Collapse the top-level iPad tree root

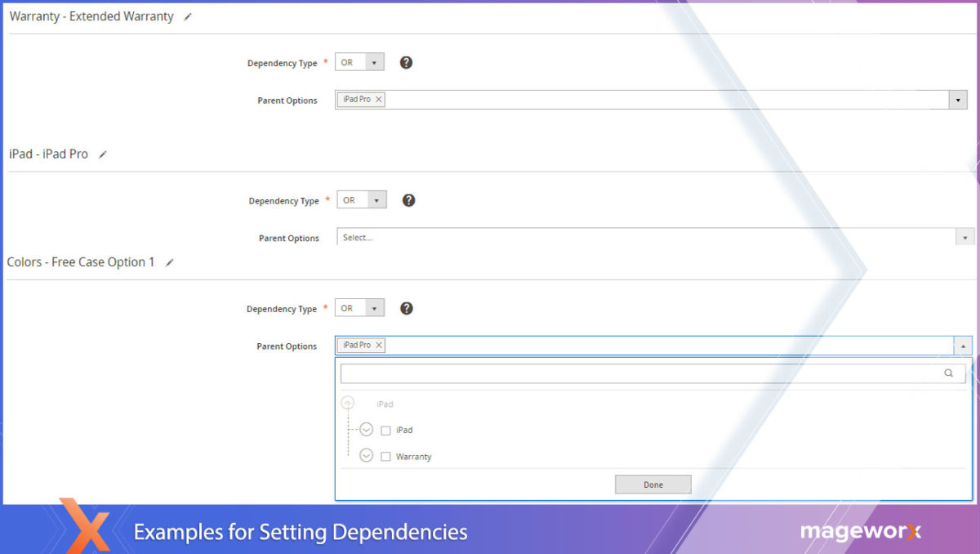click(348, 404)
